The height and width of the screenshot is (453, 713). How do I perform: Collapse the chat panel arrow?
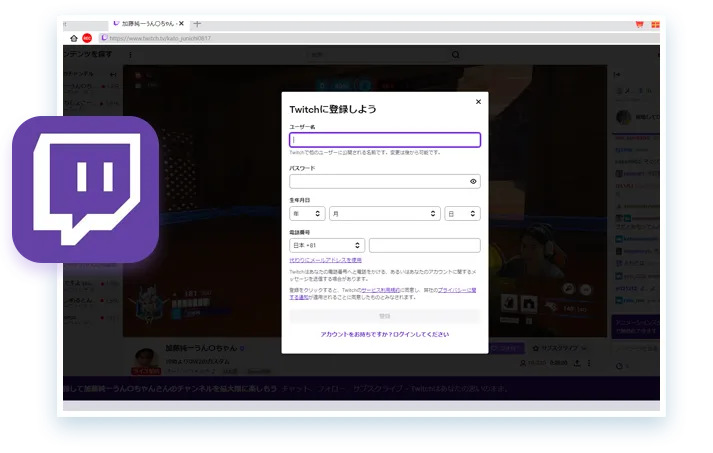click(x=617, y=74)
